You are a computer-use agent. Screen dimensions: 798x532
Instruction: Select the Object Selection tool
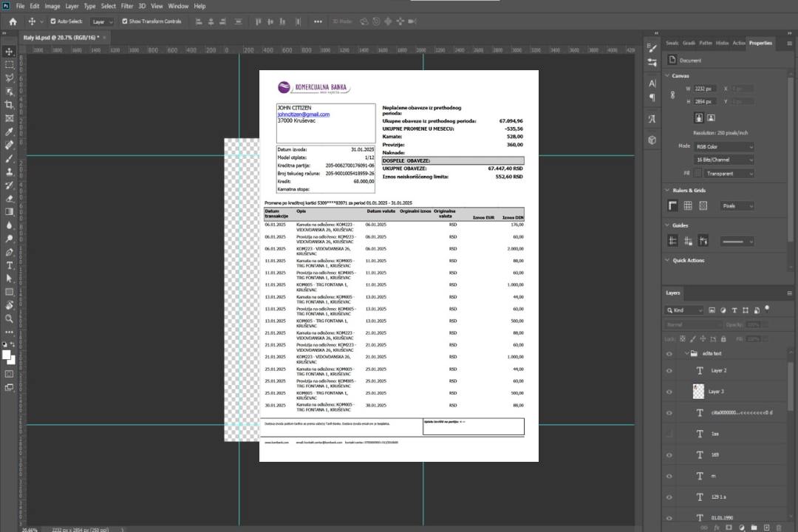tap(9, 92)
